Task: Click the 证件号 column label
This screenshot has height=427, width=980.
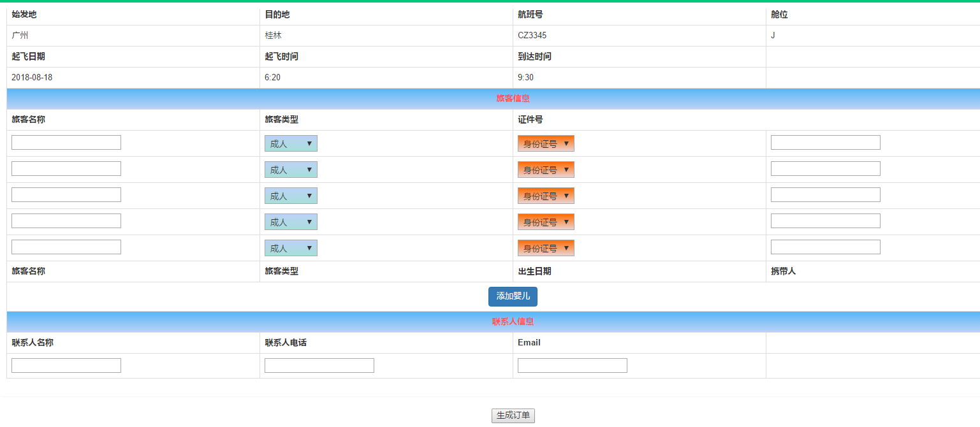Action: (x=530, y=119)
